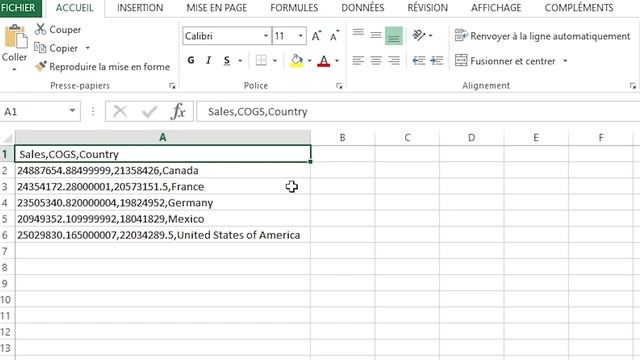Open borders dropdown arrow

click(275, 61)
